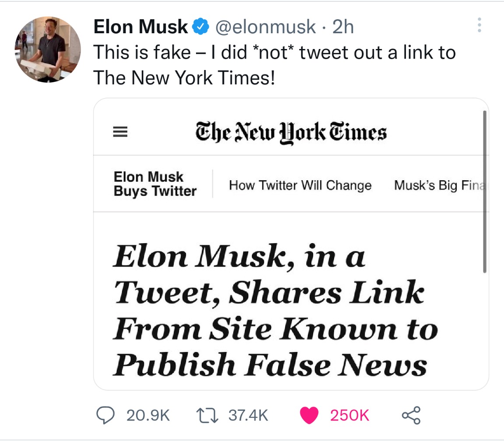This screenshot has width=504, height=441.
Task: Click the Elon Musk display name
Action: coord(140,27)
